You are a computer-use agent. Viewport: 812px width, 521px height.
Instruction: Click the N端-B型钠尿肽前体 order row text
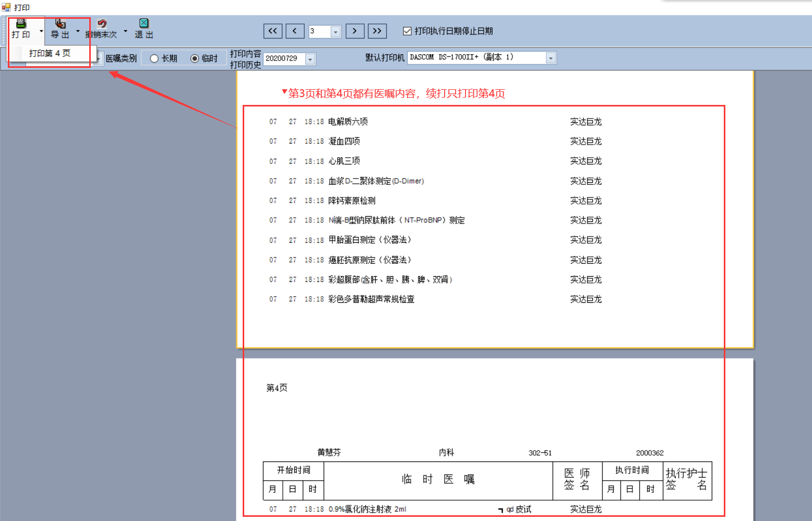(397, 220)
